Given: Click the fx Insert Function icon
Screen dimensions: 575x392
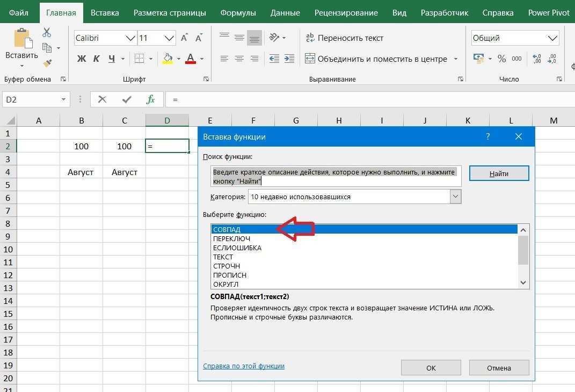Looking at the screenshot, I should 151,99.
